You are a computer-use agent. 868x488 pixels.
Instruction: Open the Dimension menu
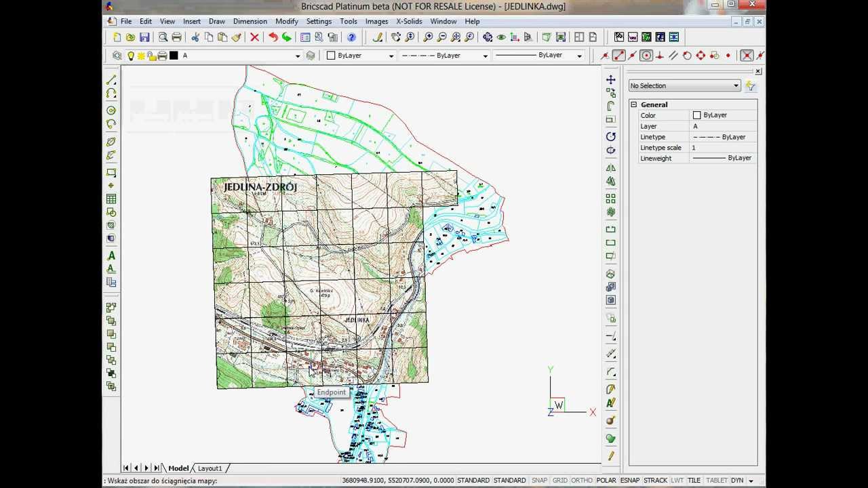250,21
